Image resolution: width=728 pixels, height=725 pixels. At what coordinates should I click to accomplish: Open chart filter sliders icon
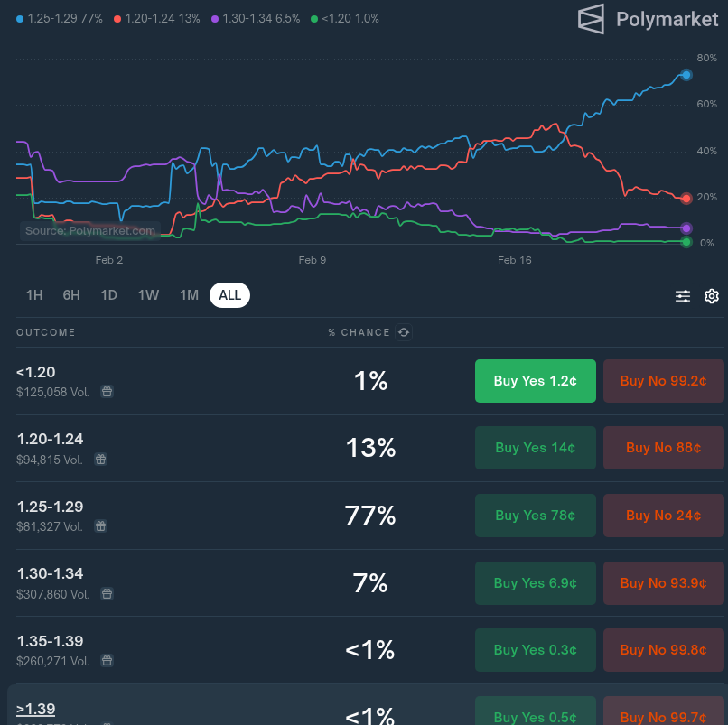coord(683,295)
